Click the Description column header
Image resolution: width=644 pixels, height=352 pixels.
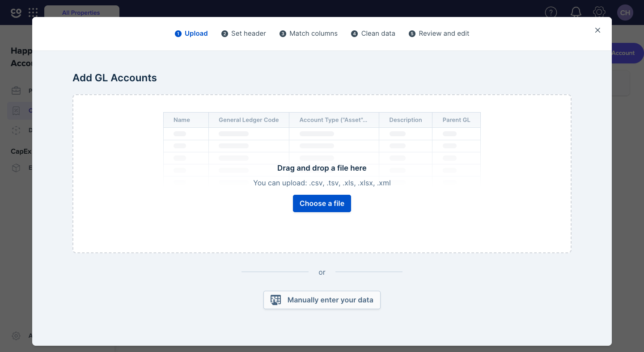406,120
